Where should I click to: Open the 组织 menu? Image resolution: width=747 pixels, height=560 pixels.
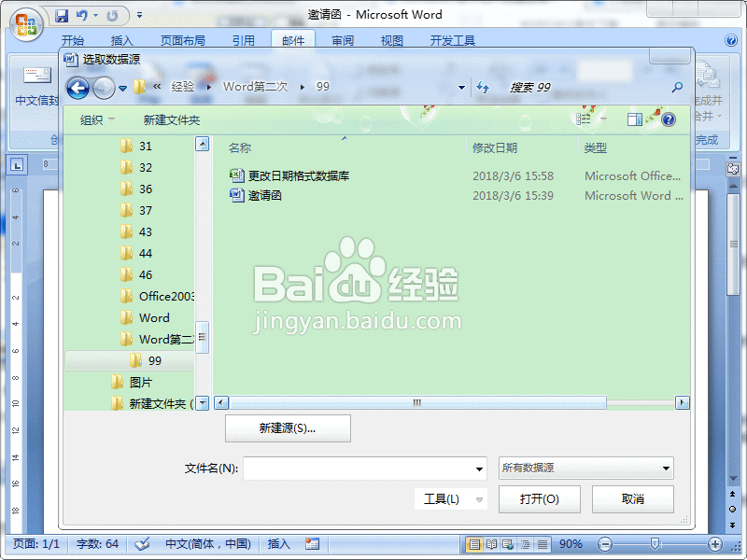97,120
